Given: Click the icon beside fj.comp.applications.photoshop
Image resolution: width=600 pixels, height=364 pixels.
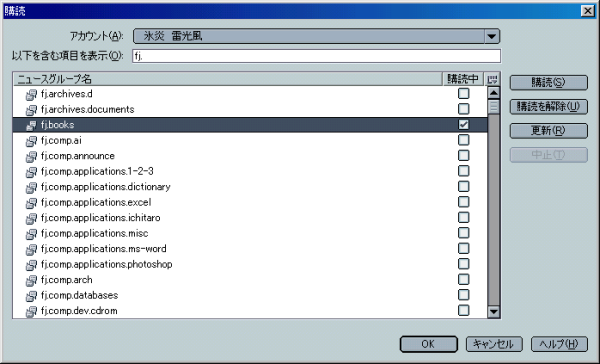Looking at the screenshot, I should coord(31,265).
